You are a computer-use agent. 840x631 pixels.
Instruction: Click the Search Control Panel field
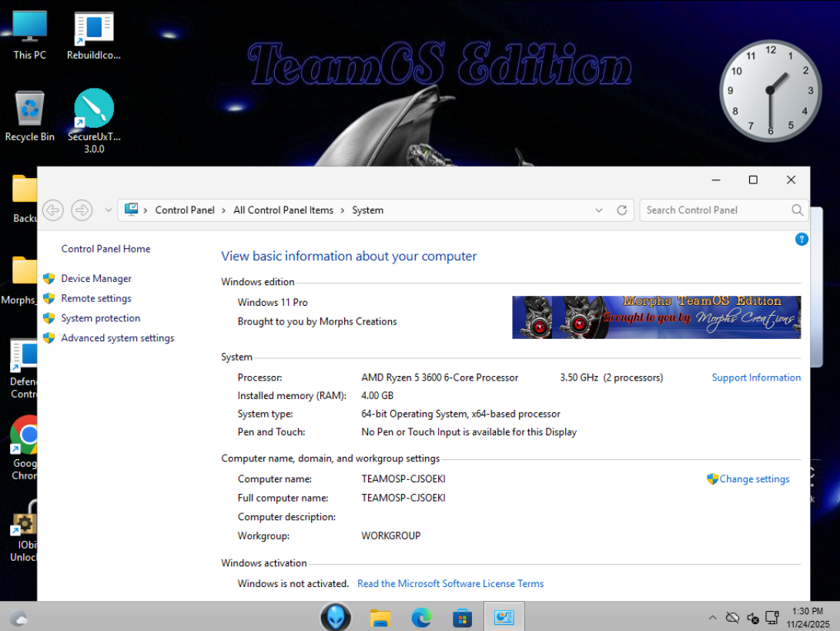(x=716, y=210)
